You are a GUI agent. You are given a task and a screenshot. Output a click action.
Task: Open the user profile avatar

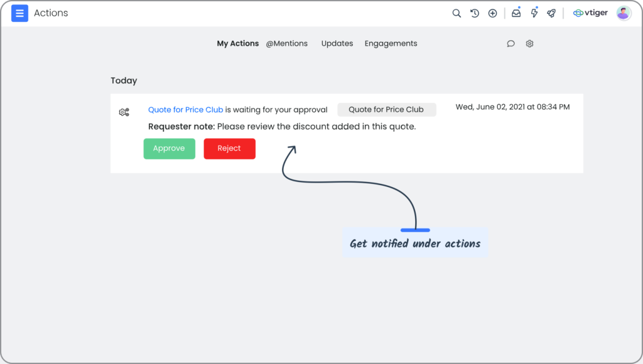pos(624,13)
